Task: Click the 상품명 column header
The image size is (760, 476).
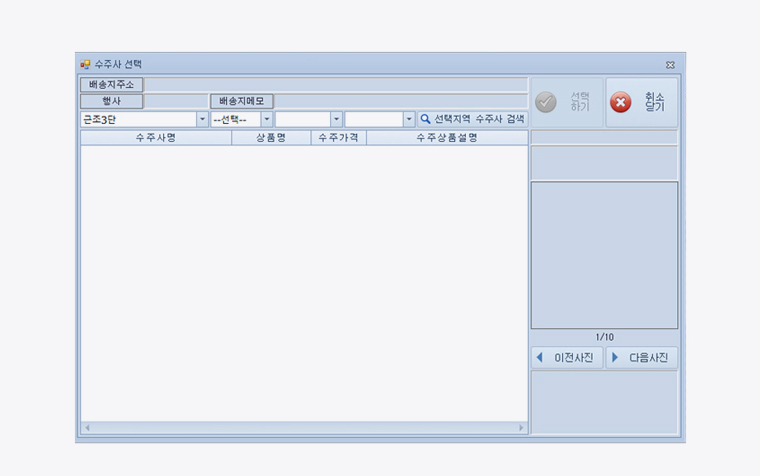Action: pos(270,138)
